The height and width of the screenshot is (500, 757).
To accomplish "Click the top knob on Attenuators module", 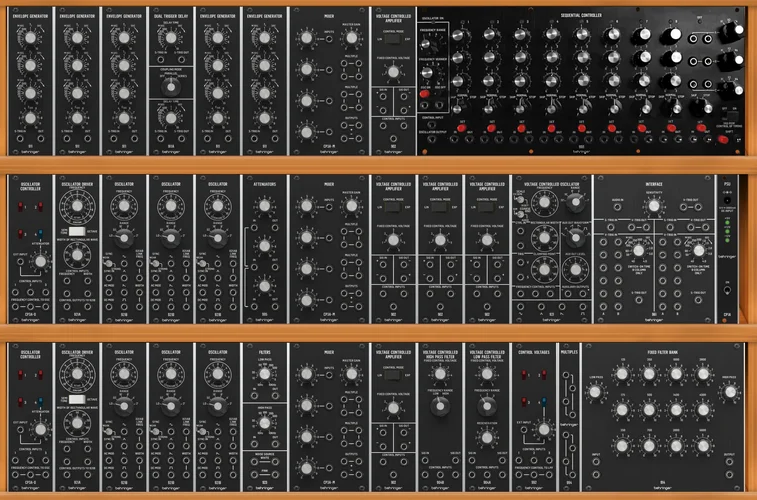I will 264,206.
